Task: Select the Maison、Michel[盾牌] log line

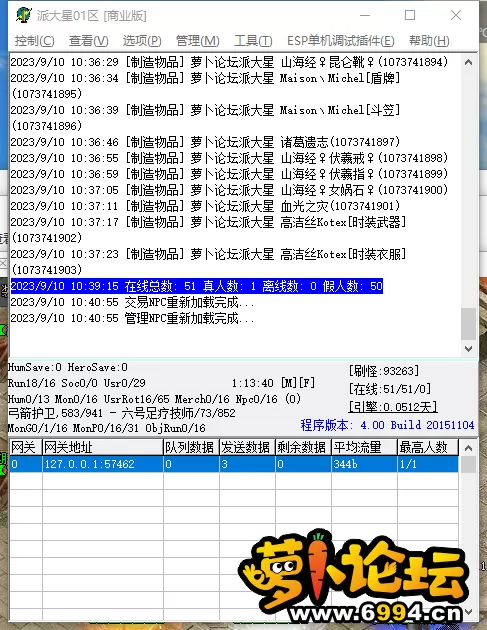Action: (x=205, y=86)
